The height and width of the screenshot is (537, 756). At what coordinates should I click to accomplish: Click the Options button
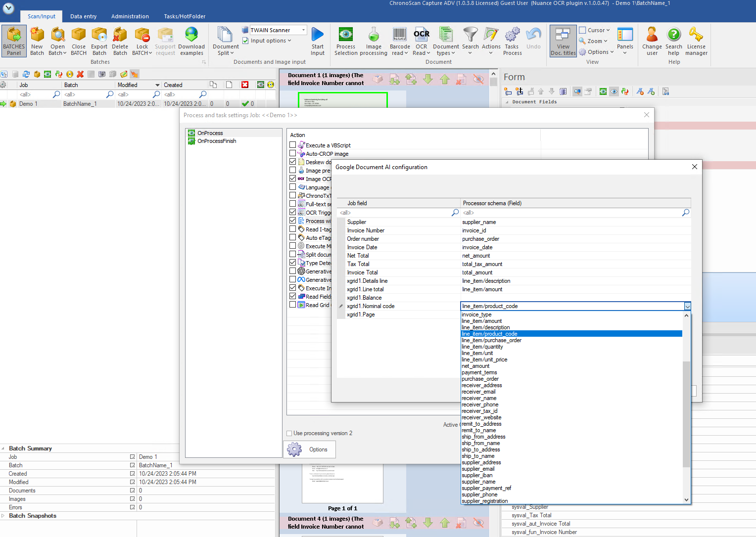click(309, 449)
